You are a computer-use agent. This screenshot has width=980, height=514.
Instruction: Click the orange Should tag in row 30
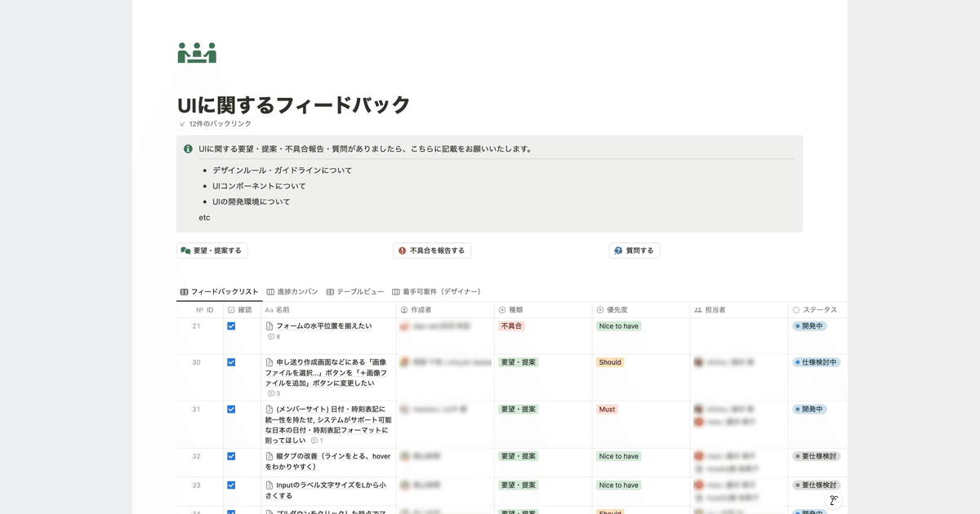[610, 362]
